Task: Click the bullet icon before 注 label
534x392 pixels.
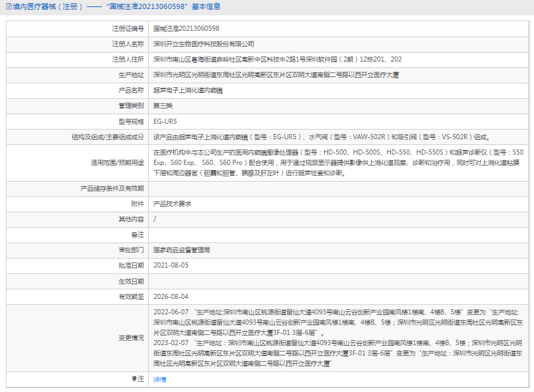Action: [x=134, y=379]
